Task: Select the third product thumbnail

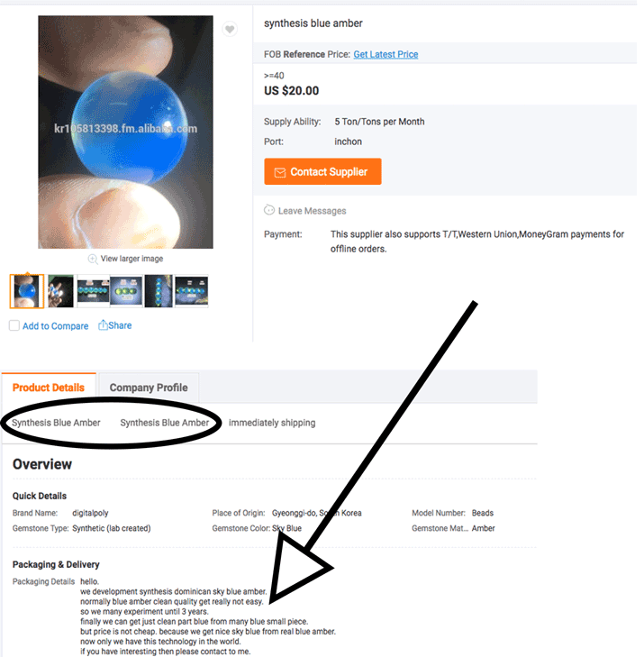Action: point(94,291)
